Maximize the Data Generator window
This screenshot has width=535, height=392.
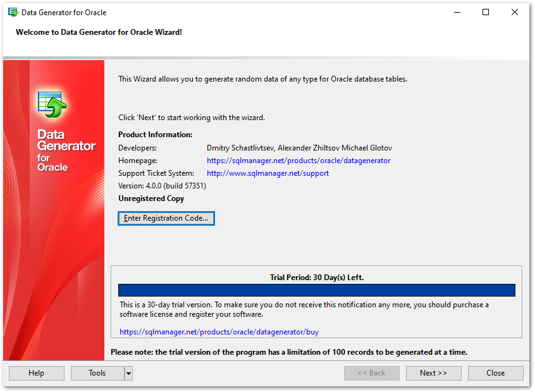[486, 12]
